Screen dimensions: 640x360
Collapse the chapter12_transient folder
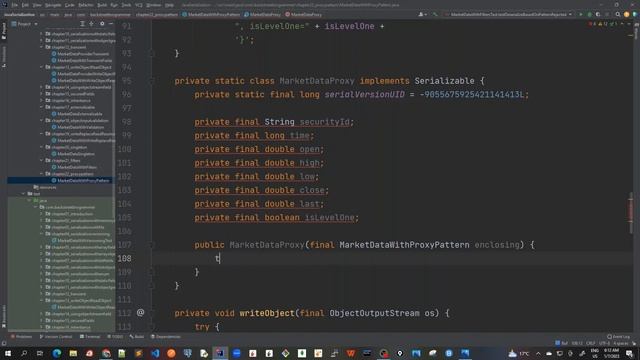(x=42, y=47)
